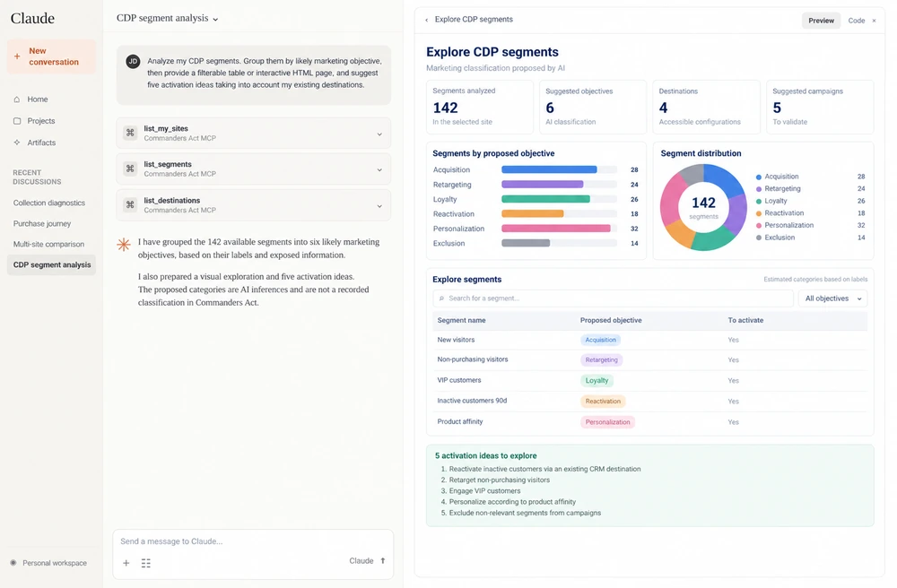Click the plus attachment icon in message composer
This screenshot has width=897, height=588.
[x=126, y=563]
